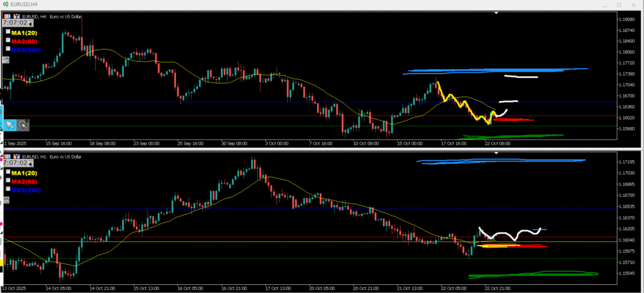Click the small panel icon below MA3 on H4

tap(6, 60)
